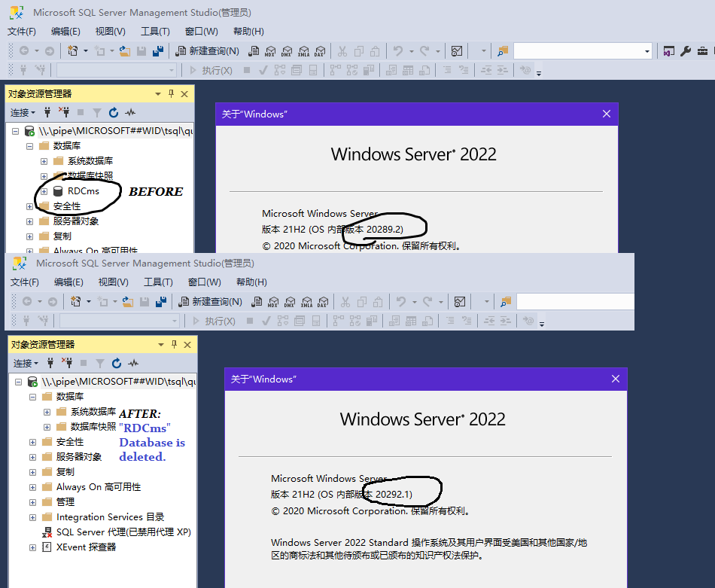Expand the 管理 folder node
The height and width of the screenshot is (588, 715).
33,502
